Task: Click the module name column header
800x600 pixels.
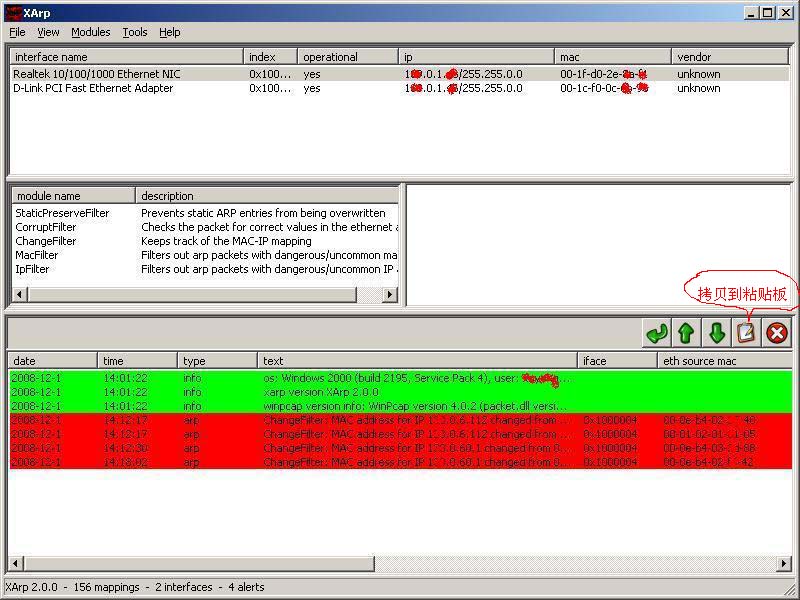Action: click(73, 196)
